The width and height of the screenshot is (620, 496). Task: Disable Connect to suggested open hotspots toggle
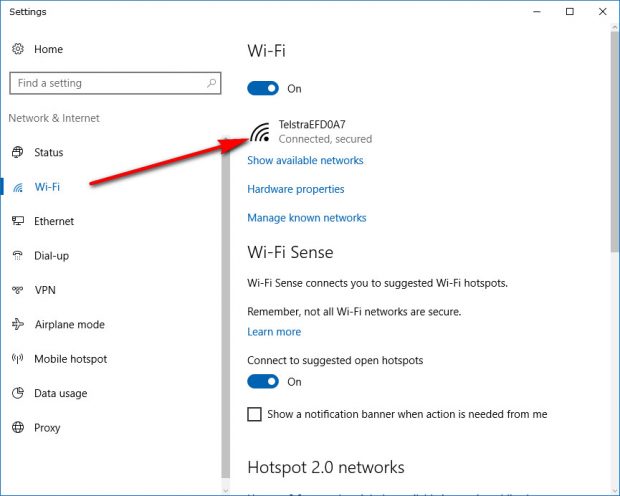pos(263,381)
